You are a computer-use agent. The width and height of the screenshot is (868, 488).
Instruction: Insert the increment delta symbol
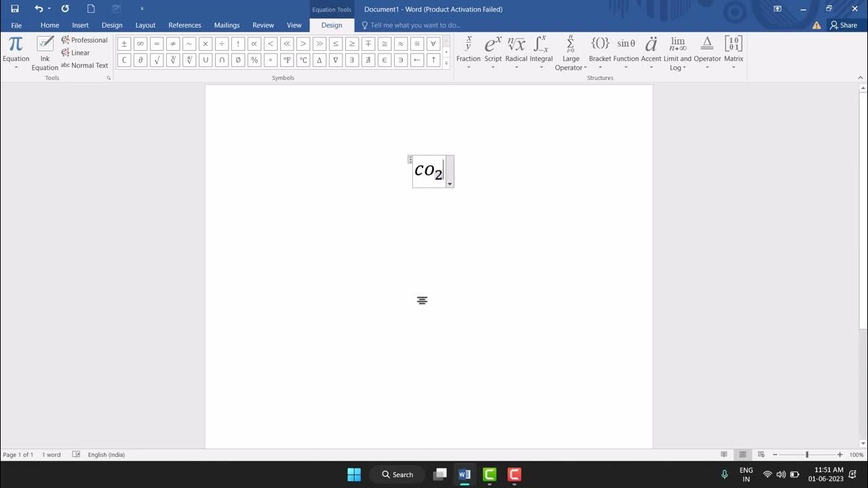319,60
